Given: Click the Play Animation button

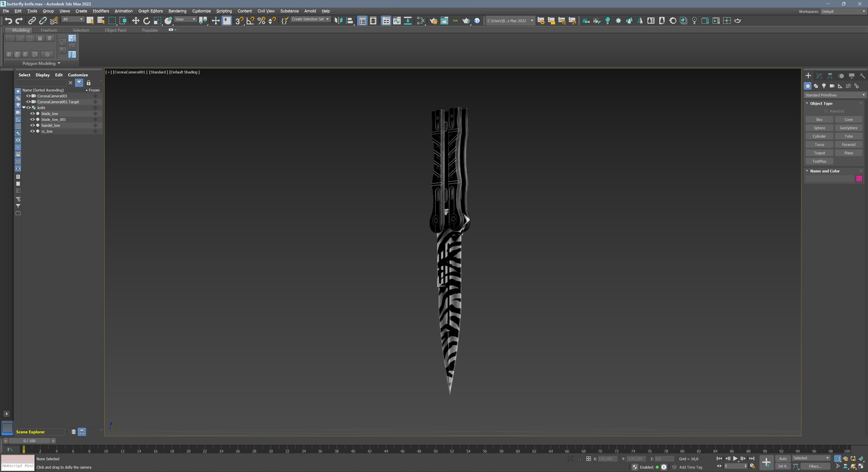Looking at the screenshot, I should [735, 458].
